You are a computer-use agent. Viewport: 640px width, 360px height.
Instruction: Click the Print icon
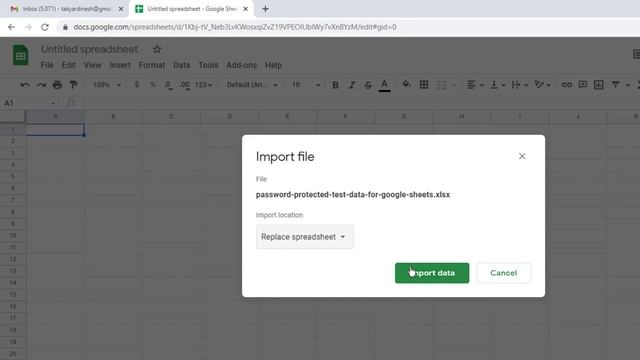57,85
